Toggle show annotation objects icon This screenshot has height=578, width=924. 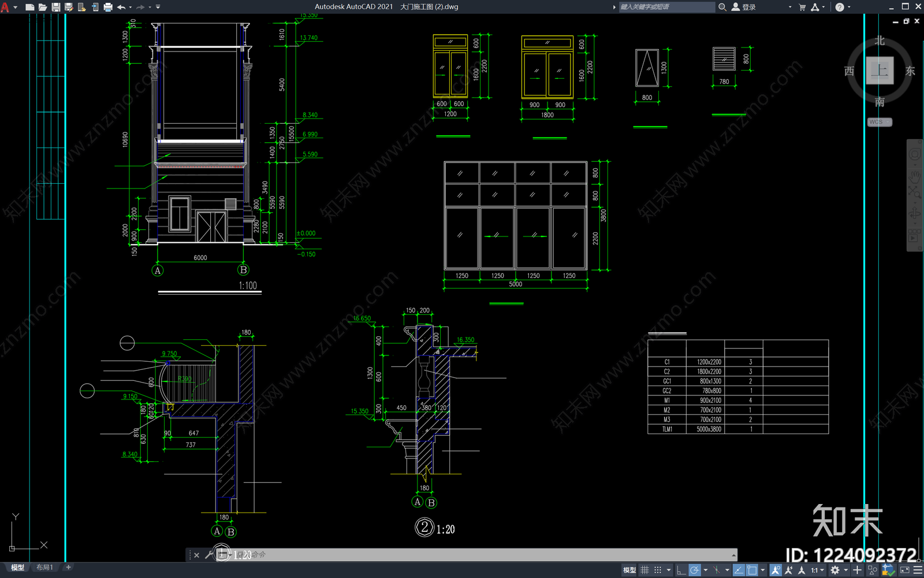(775, 570)
